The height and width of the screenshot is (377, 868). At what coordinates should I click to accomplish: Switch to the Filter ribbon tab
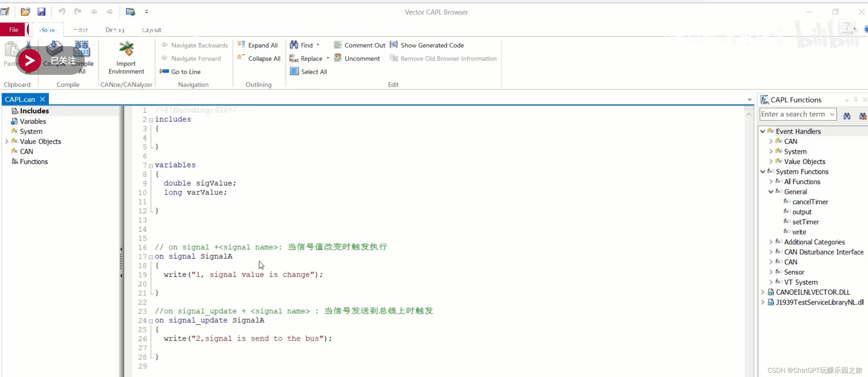point(81,30)
